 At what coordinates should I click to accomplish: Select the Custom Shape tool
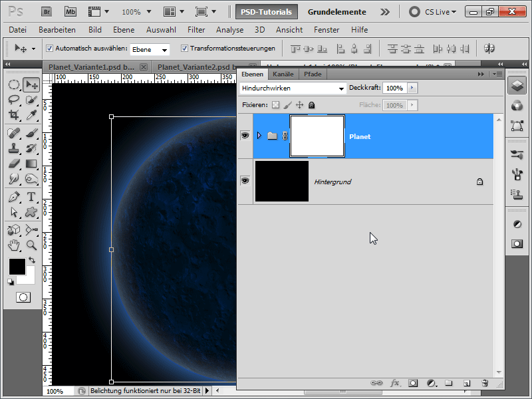[x=31, y=212]
